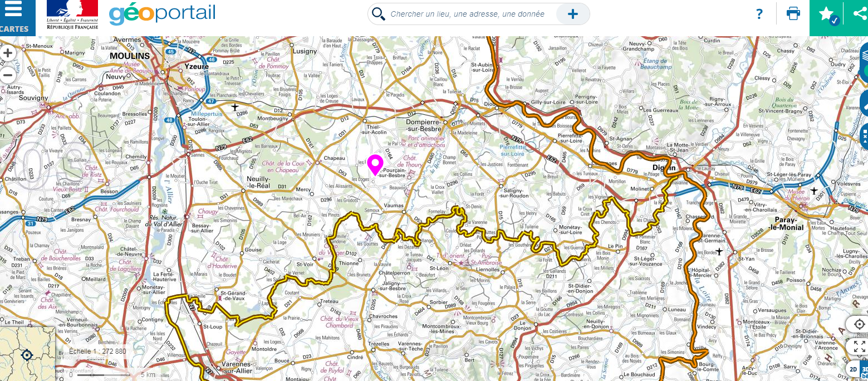Expand advanced search with plus button
Screen dimensions: 868x381
572,14
